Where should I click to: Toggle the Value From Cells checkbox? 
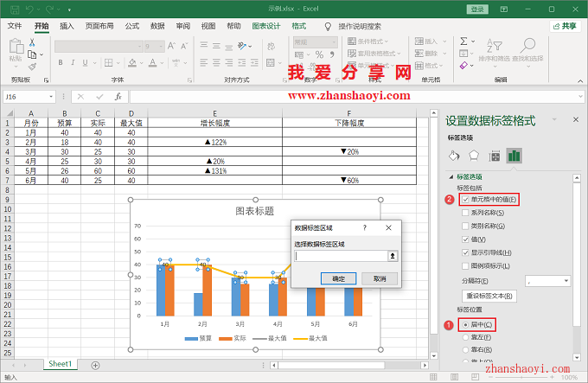465,200
